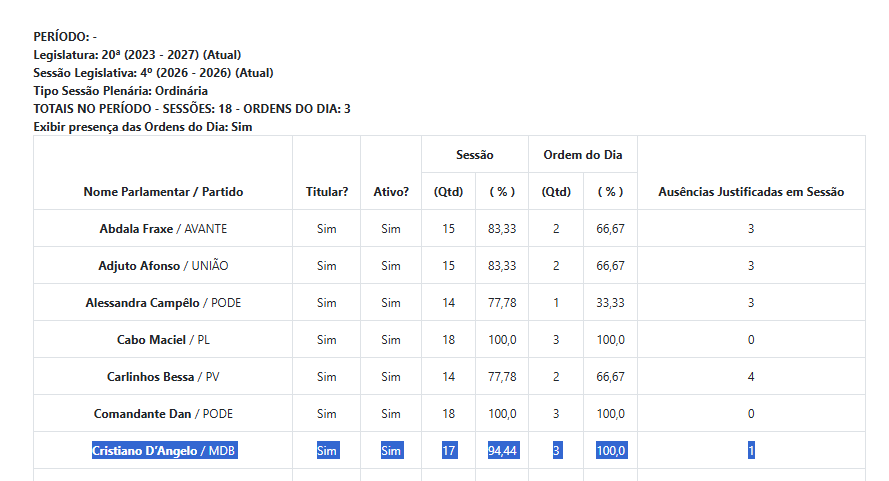Click highlighted Cristiano D'Angelo name

tap(146, 451)
